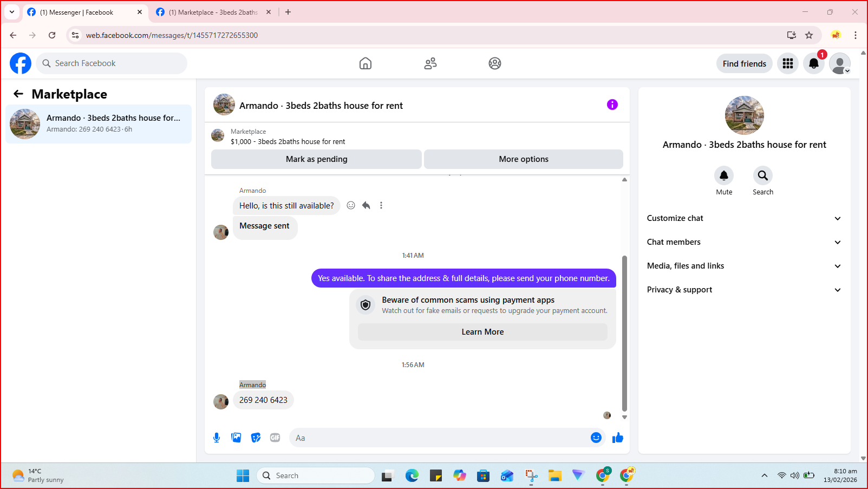Open the house thumbnail in right panel
Viewport: 868px width, 489px height.
(x=745, y=115)
